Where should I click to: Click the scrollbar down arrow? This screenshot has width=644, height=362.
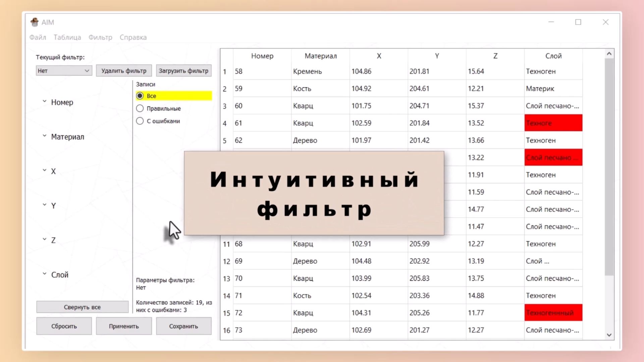click(609, 335)
